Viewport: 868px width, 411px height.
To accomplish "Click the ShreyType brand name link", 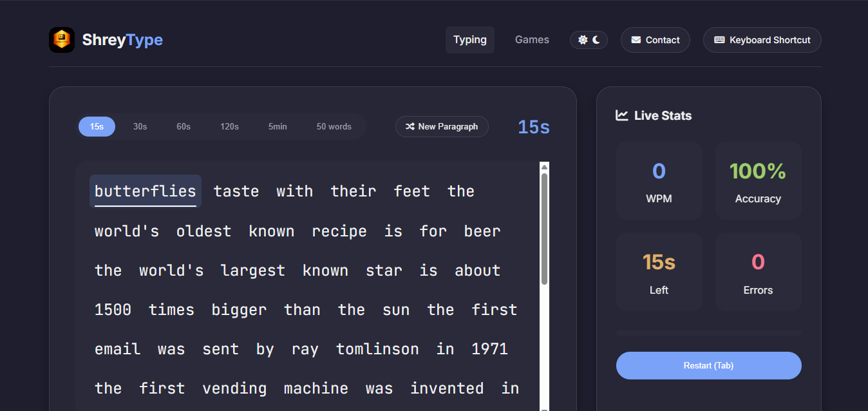I will pos(122,40).
